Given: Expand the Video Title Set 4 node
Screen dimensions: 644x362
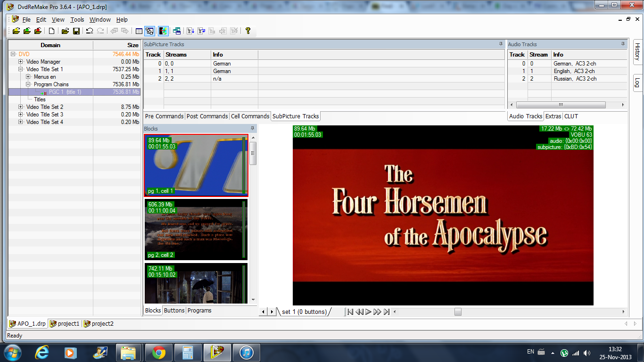Looking at the screenshot, I should 21,122.
